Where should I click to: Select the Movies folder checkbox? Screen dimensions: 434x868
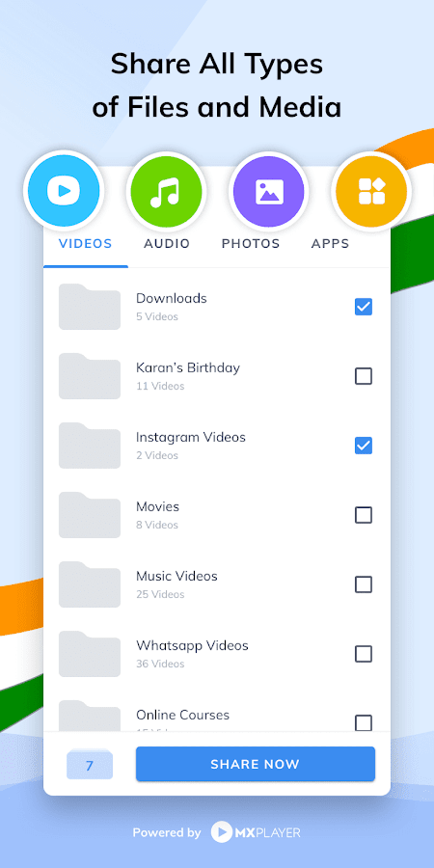click(x=364, y=515)
